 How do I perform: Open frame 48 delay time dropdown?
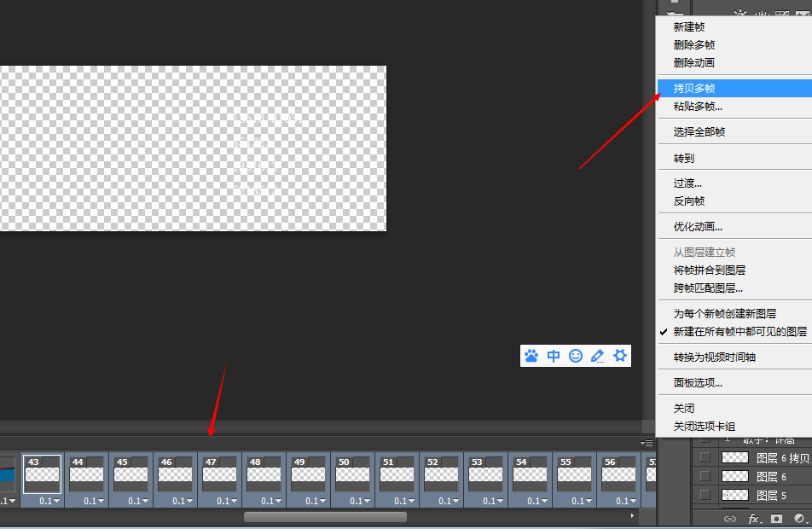[272, 501]
